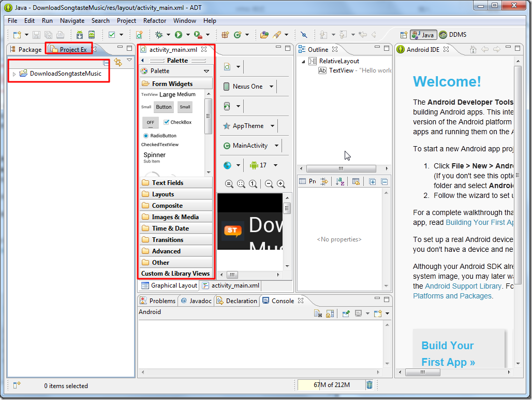
Task: Open Palette dropdown arrow menu
Action: click(206, 71)
